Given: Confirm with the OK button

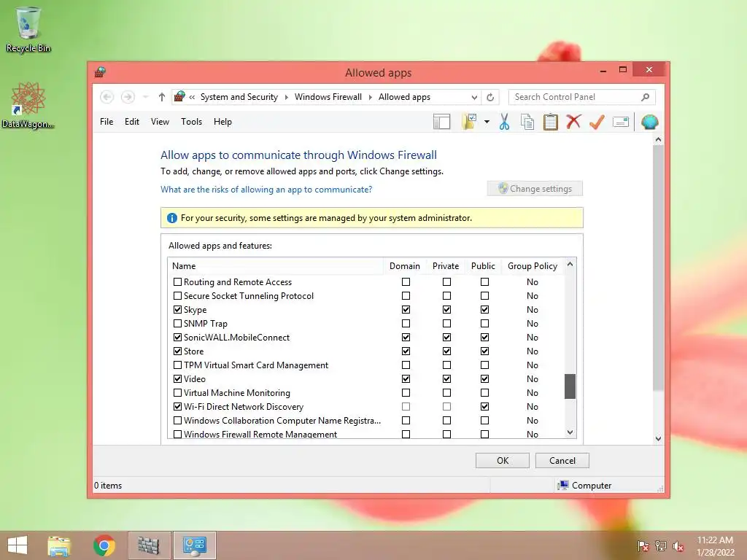Looking at the screenshot, I should (503, 461).
